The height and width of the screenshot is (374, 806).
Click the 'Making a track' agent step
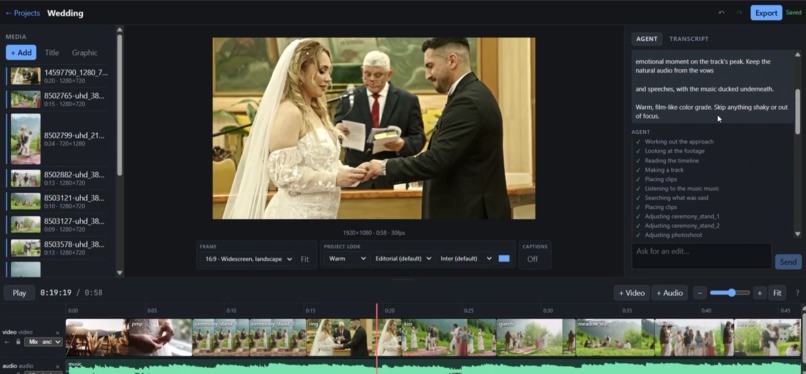tap(664, 170)
